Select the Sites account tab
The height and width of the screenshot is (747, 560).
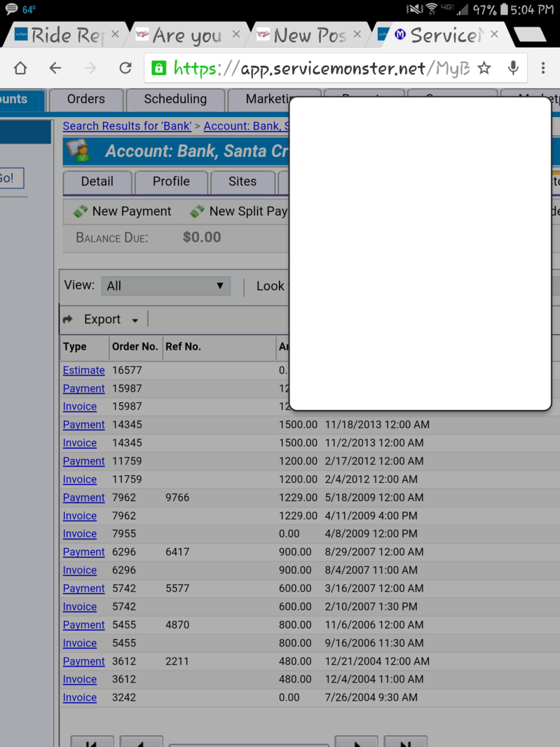243,181
